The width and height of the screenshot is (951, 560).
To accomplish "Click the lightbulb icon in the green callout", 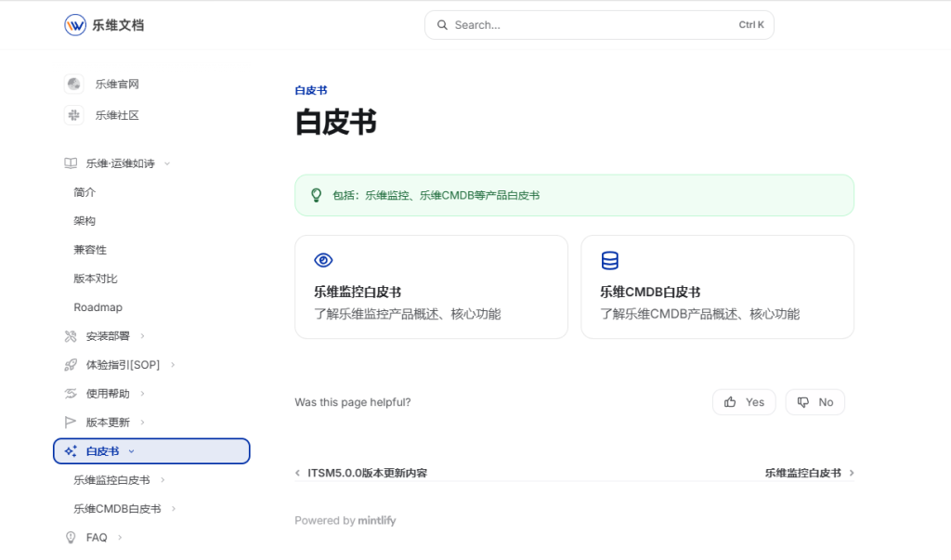I will click(316, 195).
